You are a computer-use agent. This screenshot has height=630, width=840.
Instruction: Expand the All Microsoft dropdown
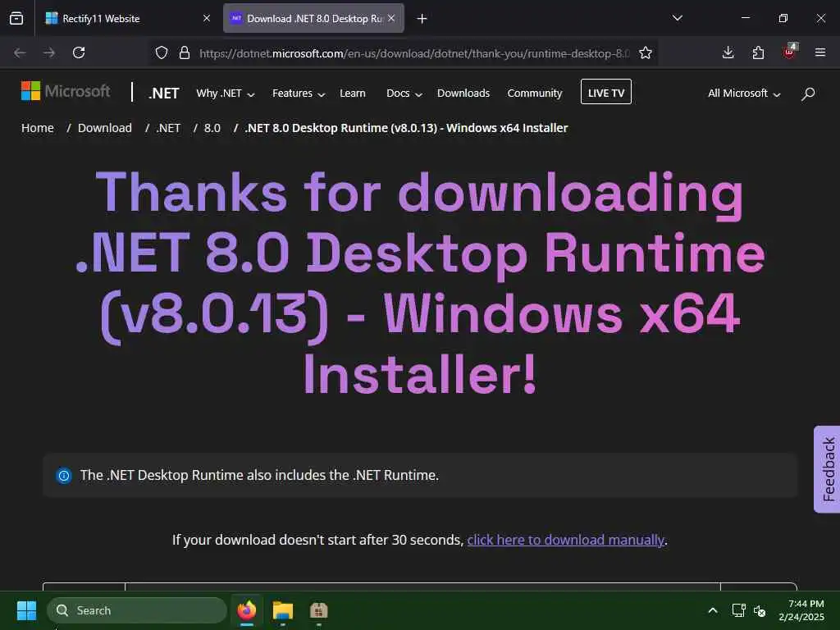coord(744,94)
